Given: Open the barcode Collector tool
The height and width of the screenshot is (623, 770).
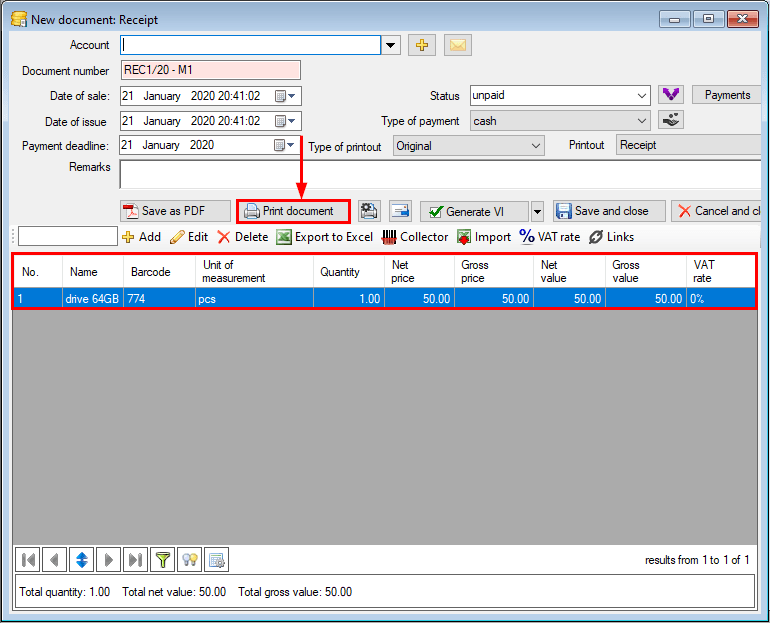Looking at the screenshot, I should pyautogui.click(x=415, y=237).
